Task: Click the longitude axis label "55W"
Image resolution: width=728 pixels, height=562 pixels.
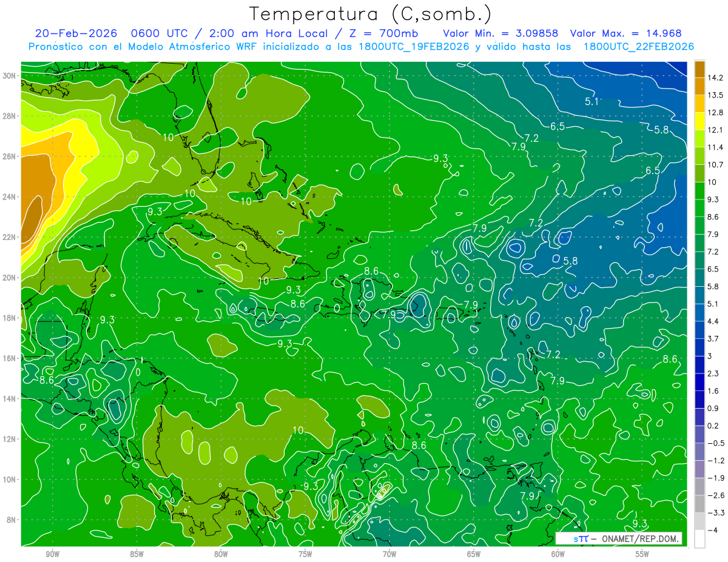Action: click(x=642, y=554)
